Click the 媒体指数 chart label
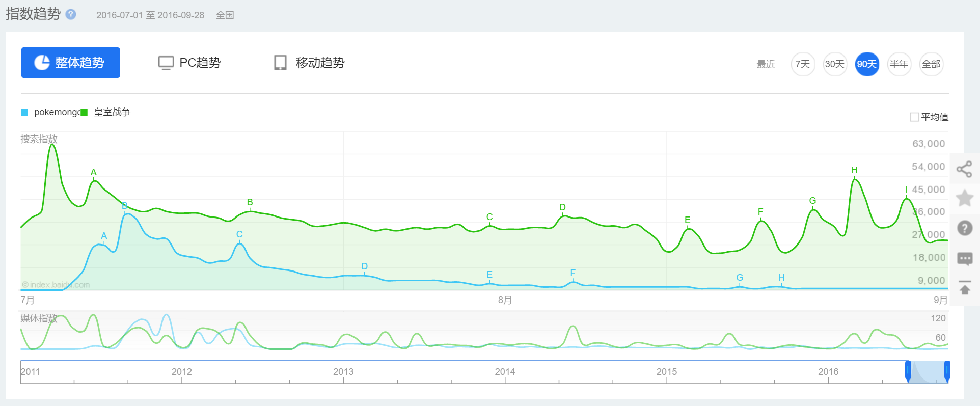Screen dimensions: 980x406 [x=39, y=318]
